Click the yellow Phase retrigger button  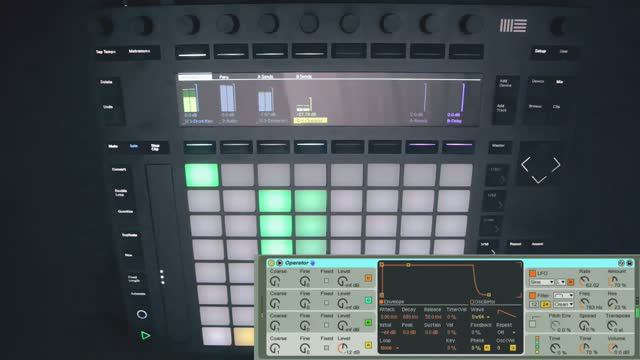pyautogui.click(x=487, y=348)
